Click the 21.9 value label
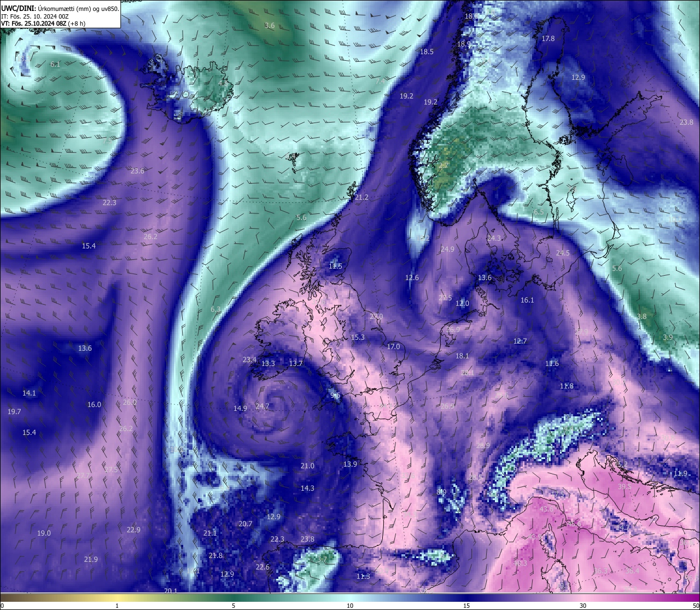This screenshot has width=700, height=610. [91, 560]
